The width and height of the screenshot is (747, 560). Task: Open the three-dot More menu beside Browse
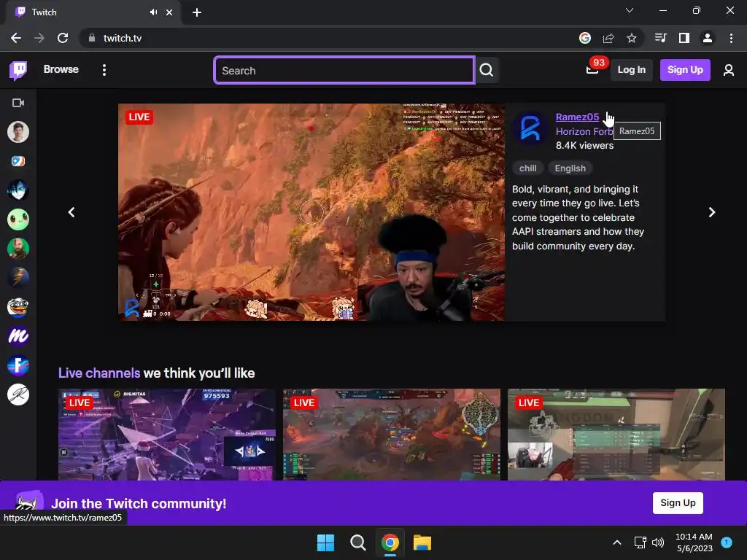pos(104,70)
